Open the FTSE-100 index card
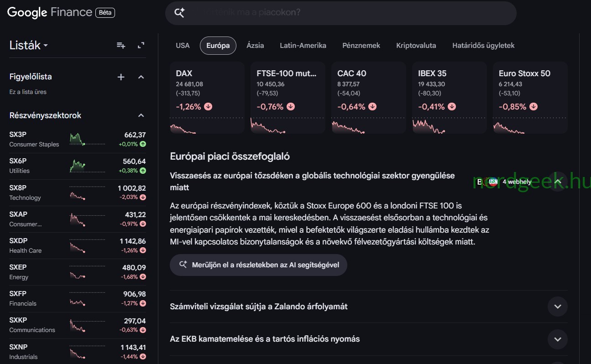Image resolution: width=591 pixels, height=364 pixels. pyautogui.click(x=288, y=98)
